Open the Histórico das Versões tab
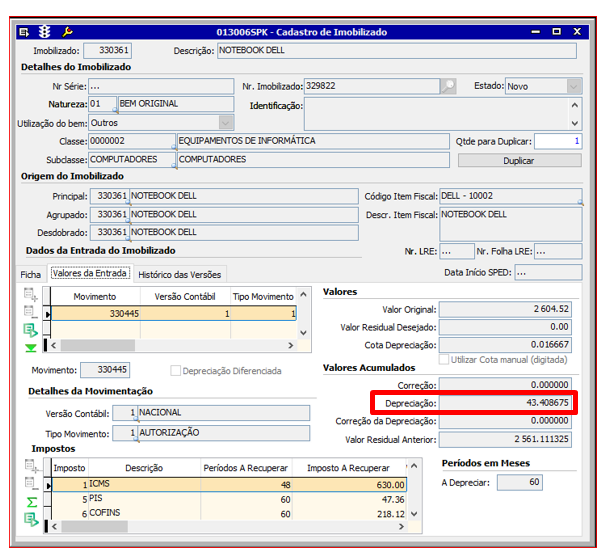This screenshot has width=608, height=552. pos(180,274)
